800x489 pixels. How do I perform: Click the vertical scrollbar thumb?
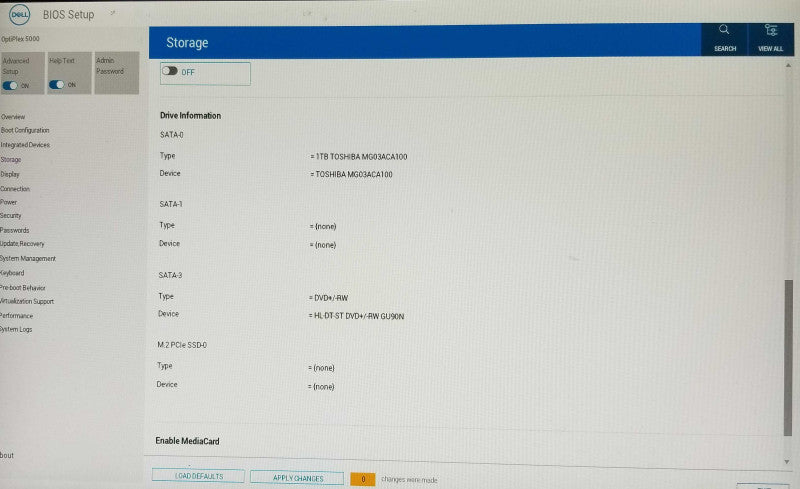click(788, 357)
